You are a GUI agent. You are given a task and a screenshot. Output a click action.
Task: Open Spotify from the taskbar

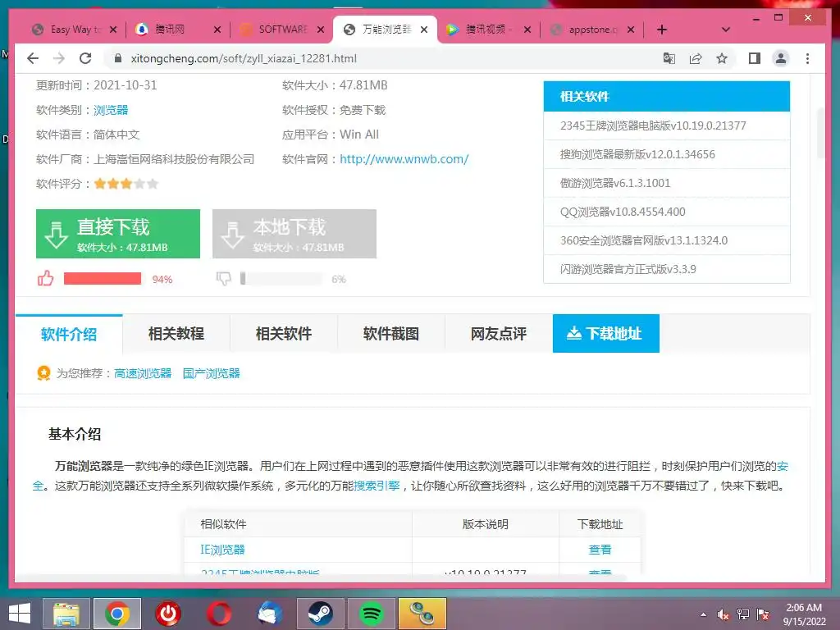tap(372, 614)
